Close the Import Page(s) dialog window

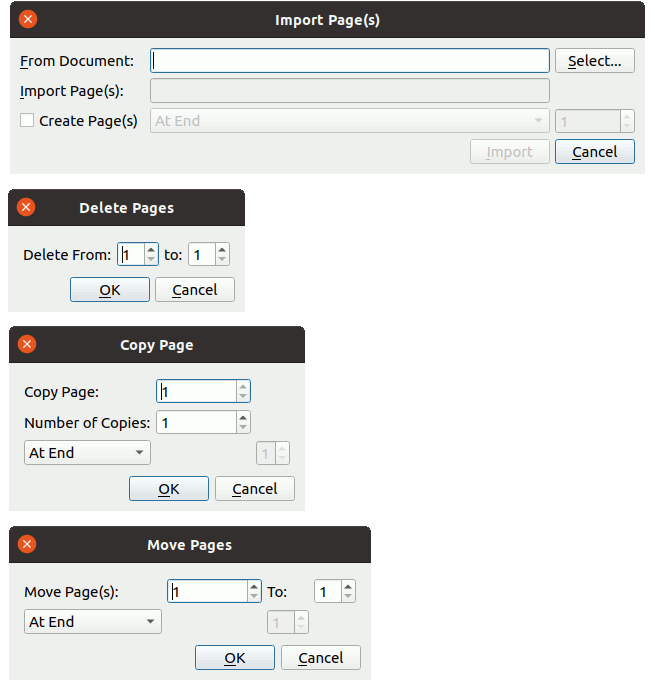click(28, 19)
